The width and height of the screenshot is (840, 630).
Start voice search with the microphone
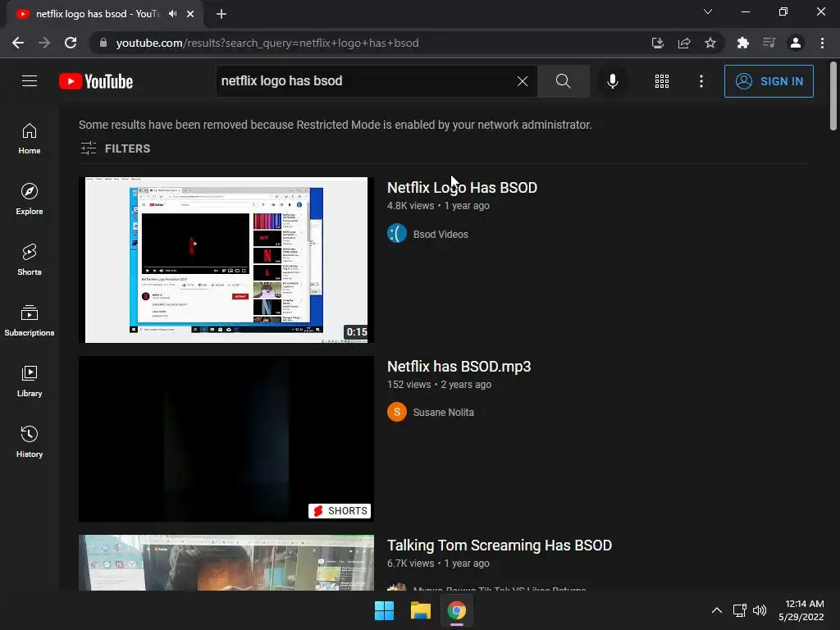(612, 81)
